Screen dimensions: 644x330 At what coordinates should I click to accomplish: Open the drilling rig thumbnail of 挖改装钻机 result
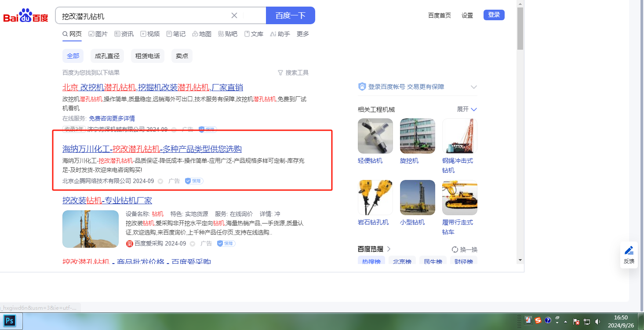tap(91, 229)
